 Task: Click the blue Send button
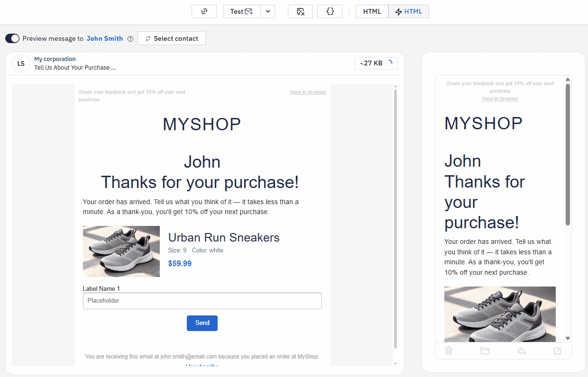point(202,323)
